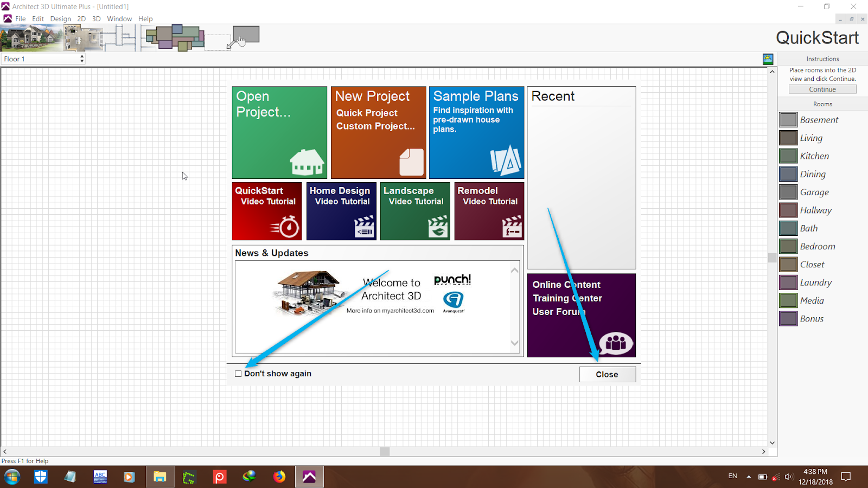Image resolution: width=868 pixels, height=488 pixels.
Task: Click the community people speech bubble icon
Action: 616,343
